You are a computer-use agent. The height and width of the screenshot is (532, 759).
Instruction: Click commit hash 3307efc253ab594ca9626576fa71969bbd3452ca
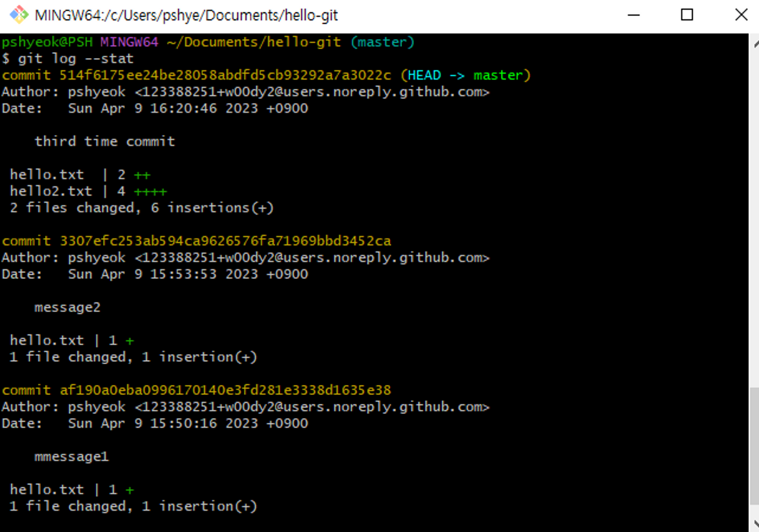click(225, 241)
